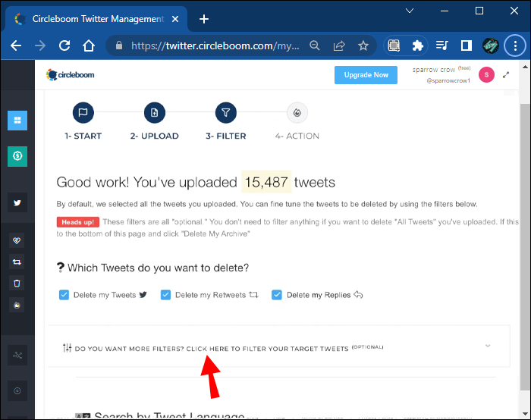Click the 4- ACTION step label
This screenshot has height=420, width=531.
tap(297, 136)
